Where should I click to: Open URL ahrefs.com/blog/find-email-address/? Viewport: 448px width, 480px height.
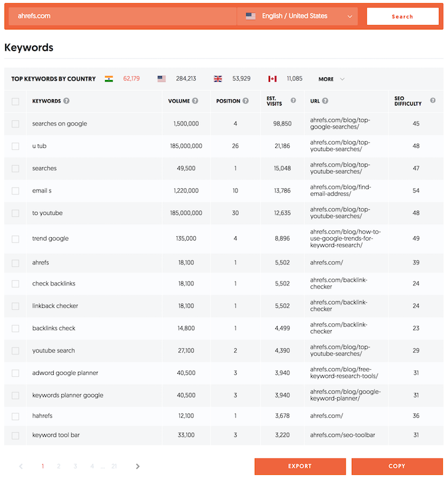(340, 191)
